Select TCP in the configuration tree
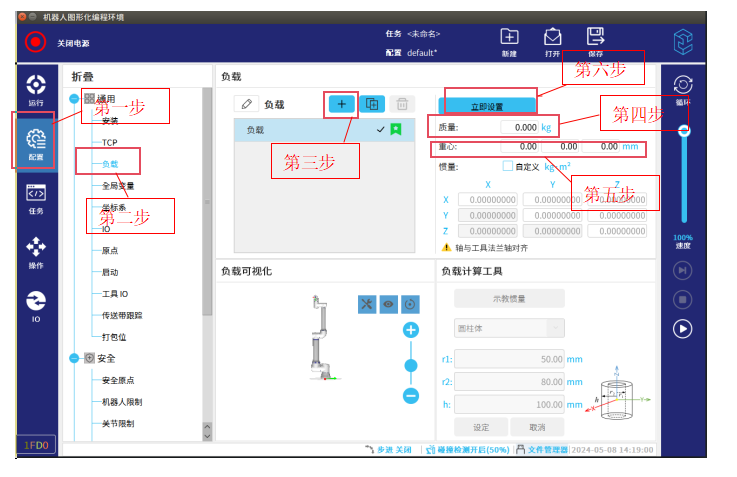Viewport: 737px width, 477px height. [110, 142]
